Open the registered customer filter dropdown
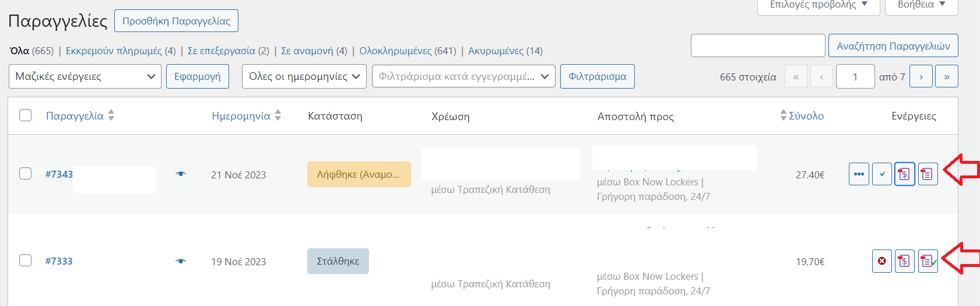The image size is (980, 306). coord(463,76)
